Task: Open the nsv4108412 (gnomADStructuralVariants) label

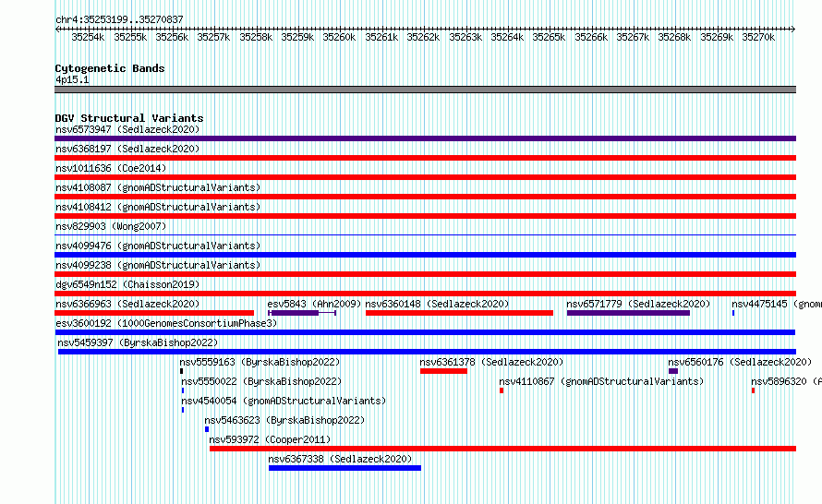Action: (x=158, y=207)
